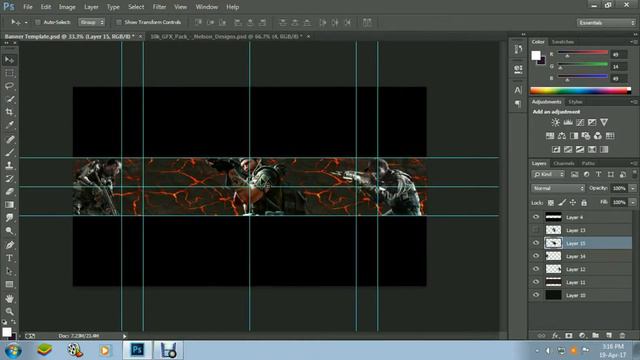
Task: Select the Eraser tool
Action: [9, 191]
